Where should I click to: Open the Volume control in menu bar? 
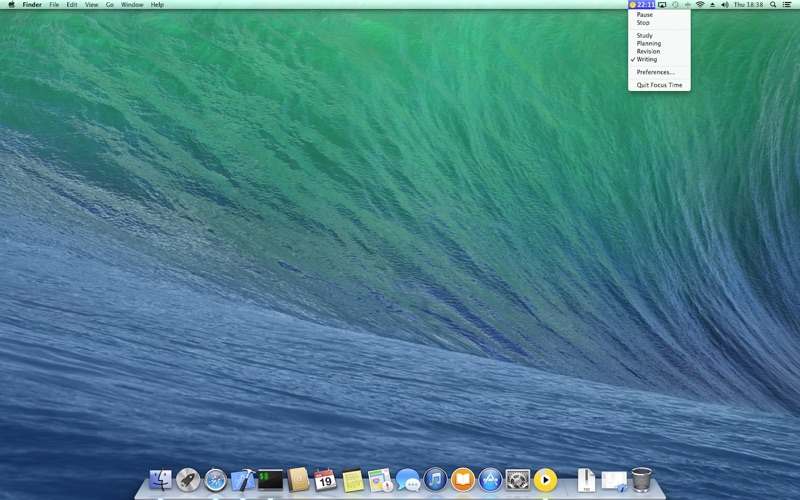[724, 5]
